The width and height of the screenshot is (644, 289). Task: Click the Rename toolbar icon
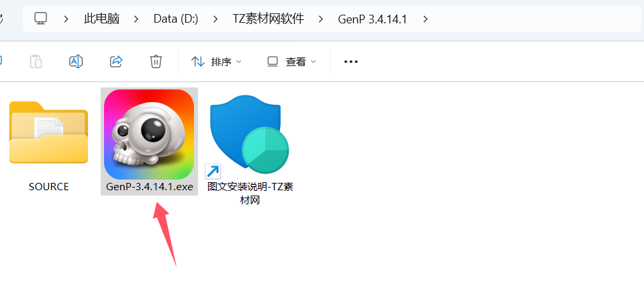coord(76,61)
